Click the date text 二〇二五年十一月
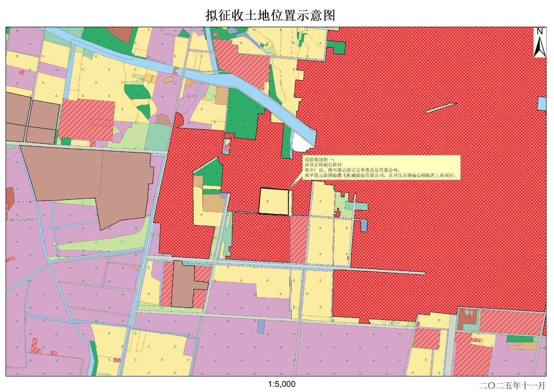 512,385
